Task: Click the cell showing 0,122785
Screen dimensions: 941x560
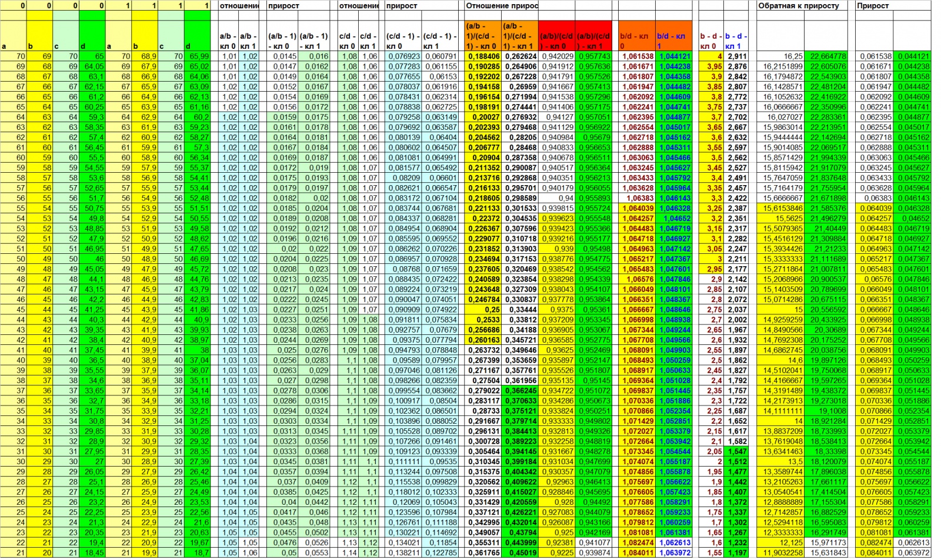Action: point(440,552)
